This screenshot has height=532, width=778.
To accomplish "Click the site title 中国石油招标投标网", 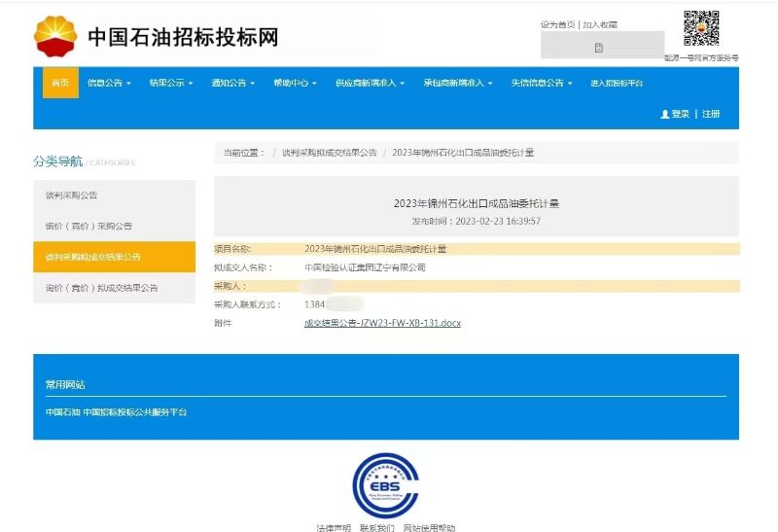I will click(183, 37).
